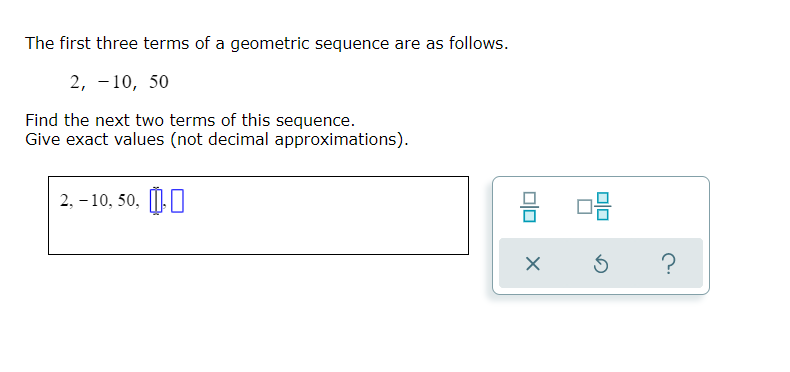
Task: Click the denominator square of the fraction icon
Action: click(529, 216)
